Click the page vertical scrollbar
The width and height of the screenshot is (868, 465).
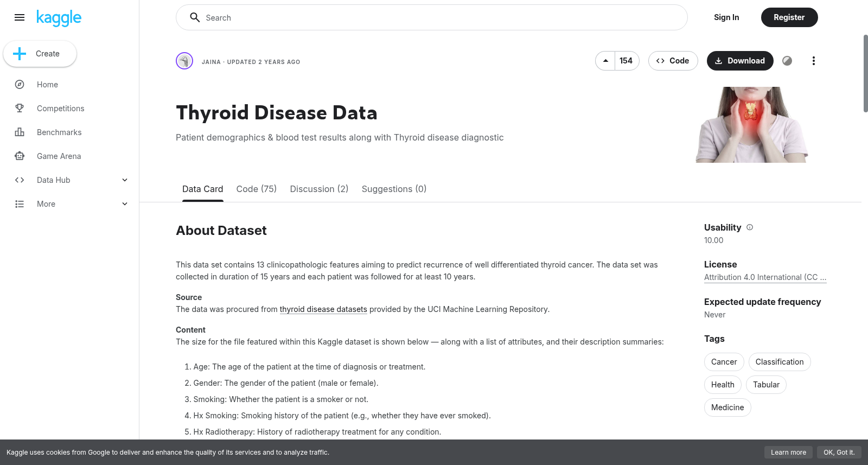[865, 73]
